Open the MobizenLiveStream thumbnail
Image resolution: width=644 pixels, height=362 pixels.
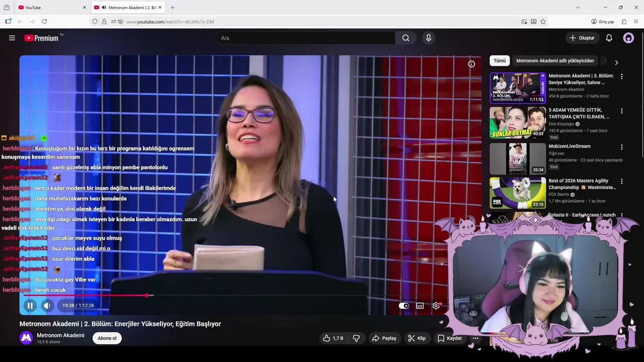(518, 158)
